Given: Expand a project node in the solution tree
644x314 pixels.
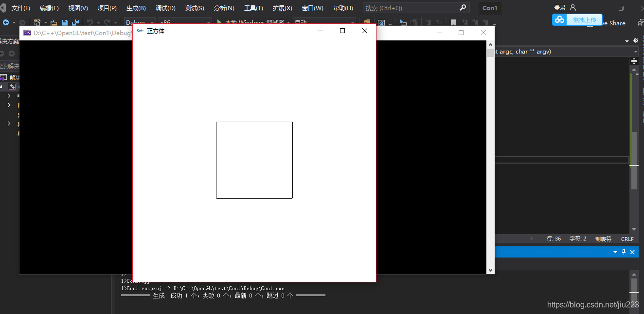Looking at the screenshot, I should (8, 95).
